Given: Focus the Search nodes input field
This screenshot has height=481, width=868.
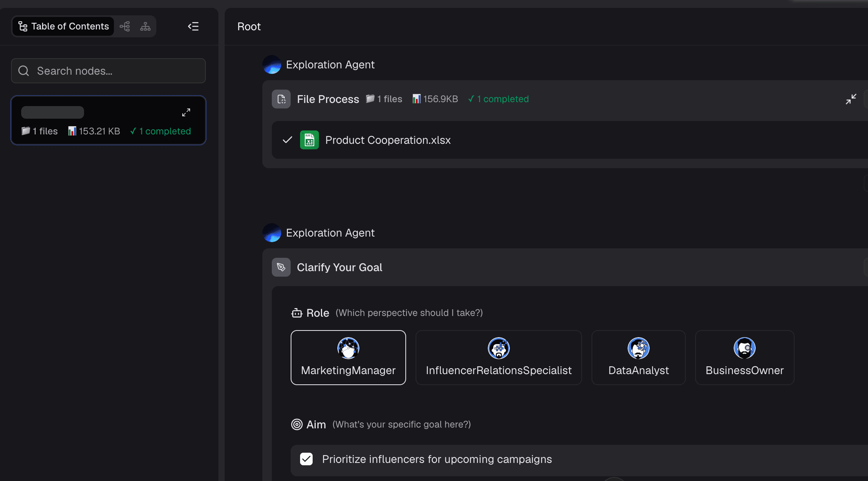Looking at the screenshot, I should coord(108,71).
